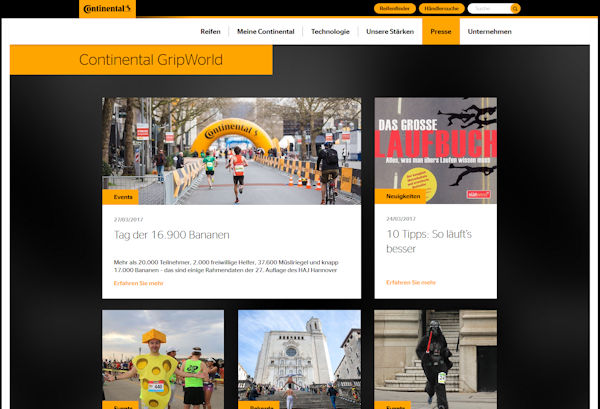Click the Neuigkeiten tag on Laufbuch image
Screen dimensions: 600x409
(x=400, y=196)
